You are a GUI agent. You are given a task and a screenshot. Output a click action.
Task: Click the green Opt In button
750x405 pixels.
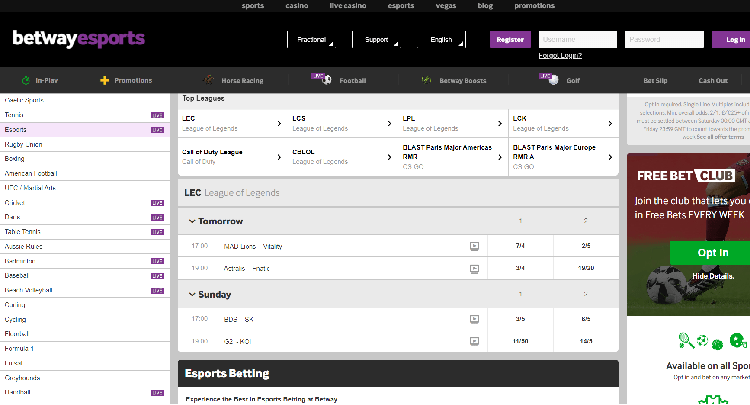pos(712,253)
